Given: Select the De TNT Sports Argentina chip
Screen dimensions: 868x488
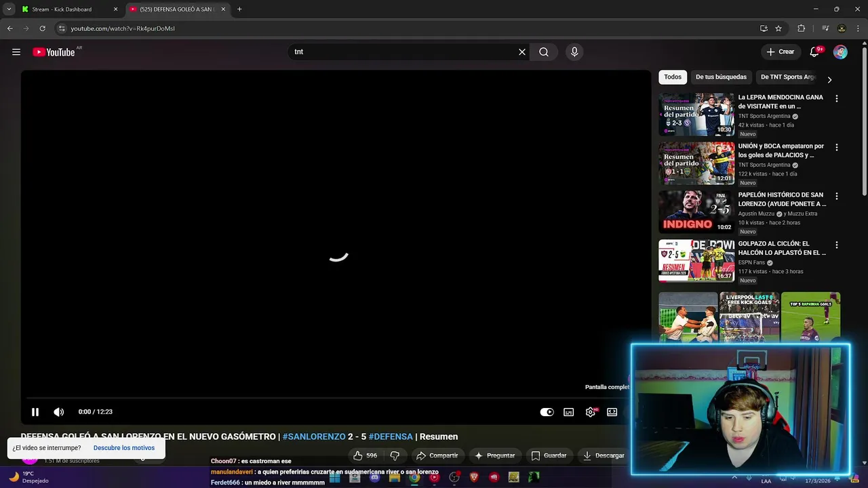Looking at the screenshot, I should [x=787, y=77].
